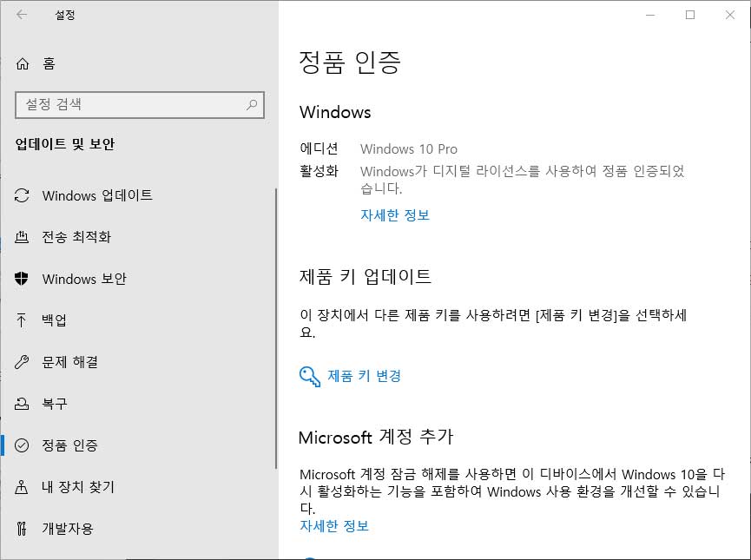Click the 활성화 label
Image resolution: width=751 pixels, height=560 pixels.
click(319, 171)
